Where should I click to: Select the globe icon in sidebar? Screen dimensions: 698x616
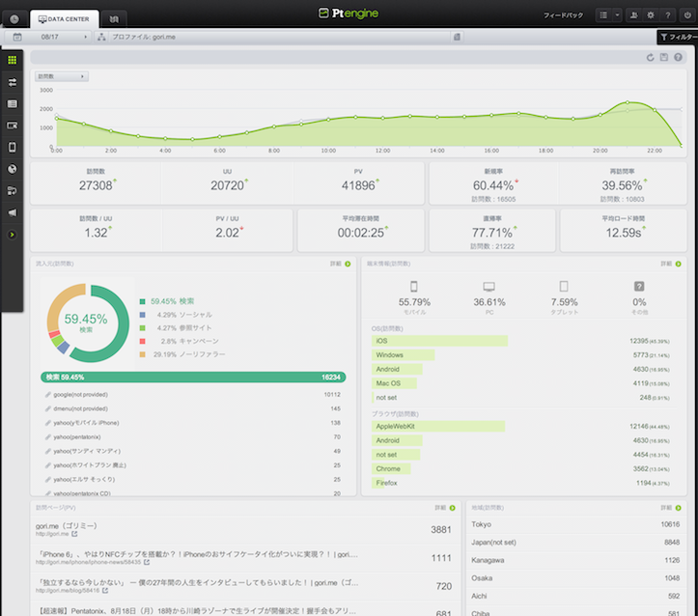tap(13, 169)
